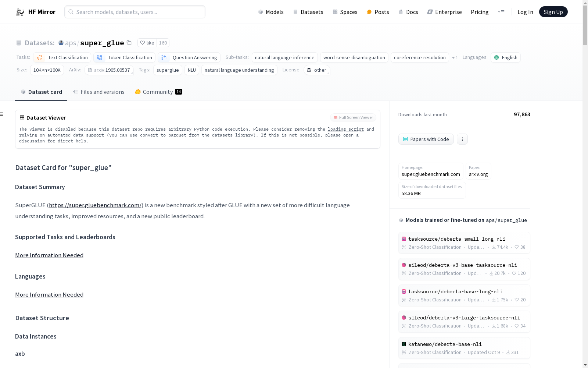Open the navigation overflow menu icon
The image size is (588, 368).
point(501,12)
